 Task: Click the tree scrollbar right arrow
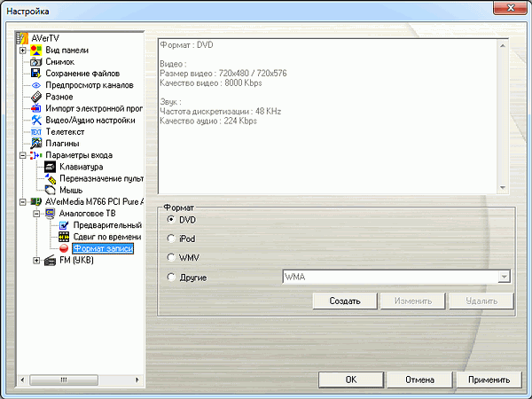click(137, 379)
